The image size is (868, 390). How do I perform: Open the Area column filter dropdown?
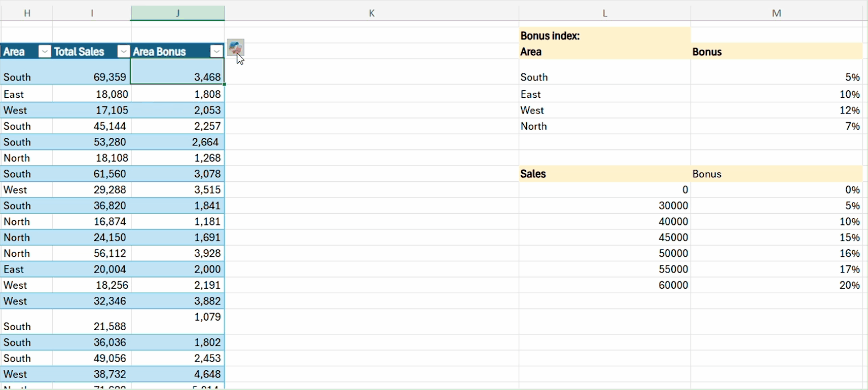tap(45, 52)
